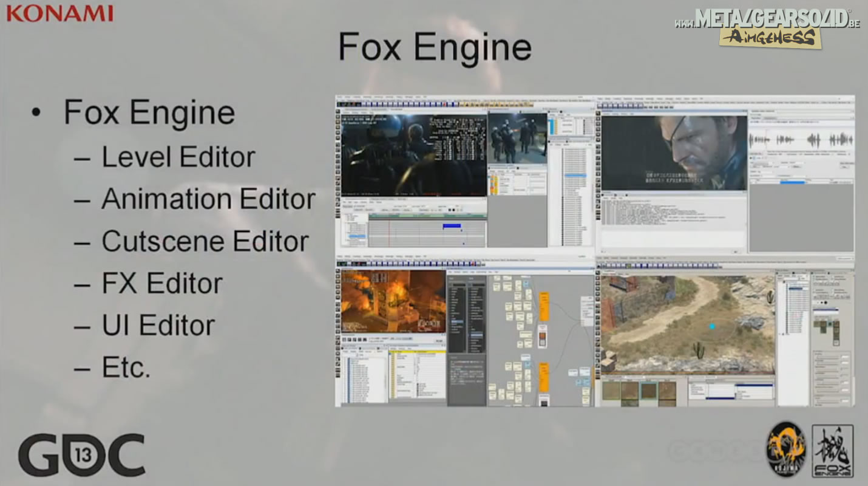Pick the fourth terrain texture thumbnail below the viewport
868x486 pixels.
coord(667,391)
